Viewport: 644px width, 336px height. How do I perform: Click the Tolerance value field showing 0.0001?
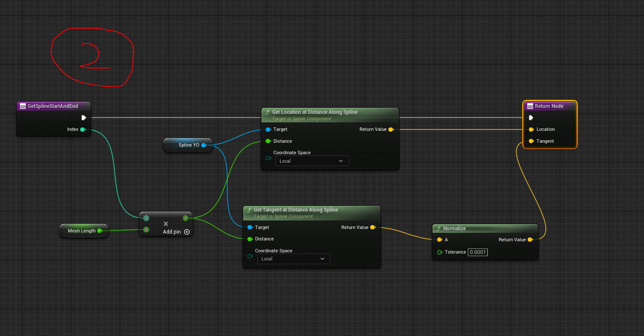478,252
